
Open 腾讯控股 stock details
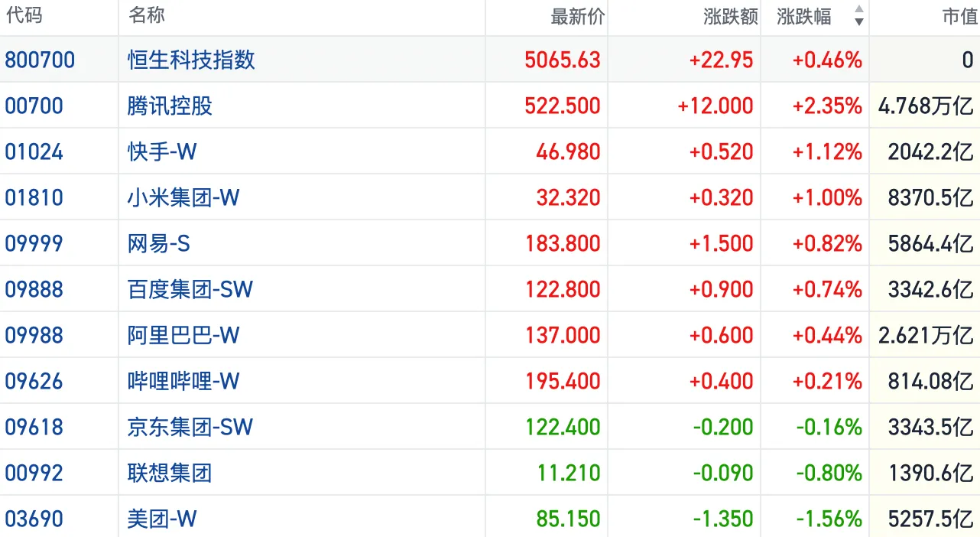point(170,106)
